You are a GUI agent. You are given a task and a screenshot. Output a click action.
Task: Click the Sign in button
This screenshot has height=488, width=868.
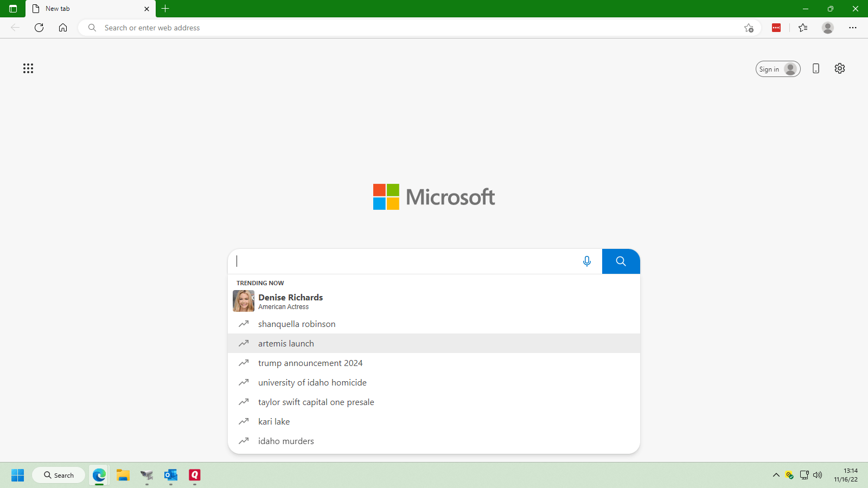click(x=778, y=69)
